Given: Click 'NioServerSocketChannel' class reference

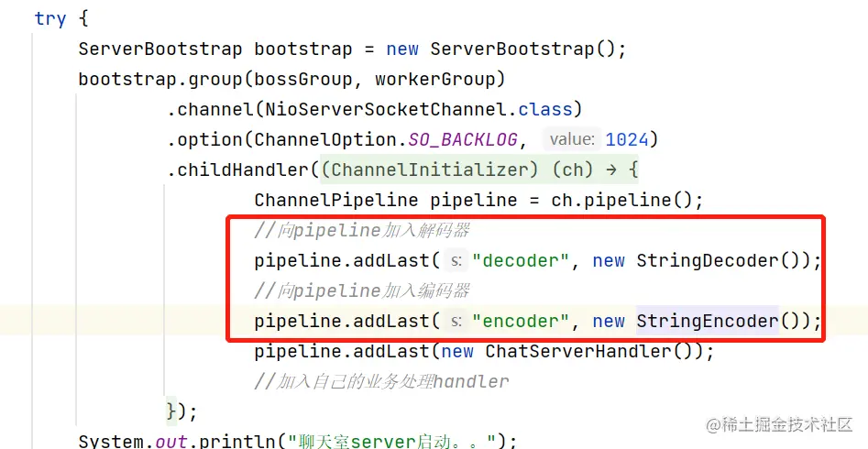Looking at the screenshot, I should [x=386, y=110].
